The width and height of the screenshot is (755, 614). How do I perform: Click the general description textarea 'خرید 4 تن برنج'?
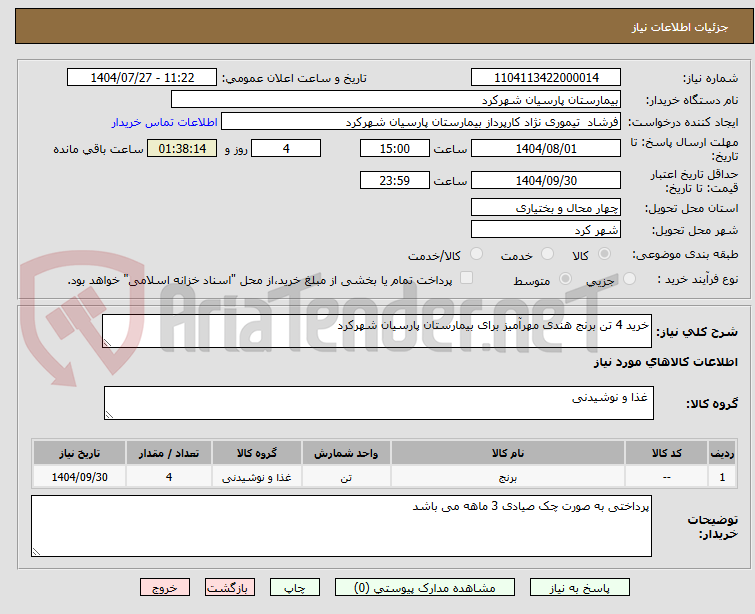(377, 331)
